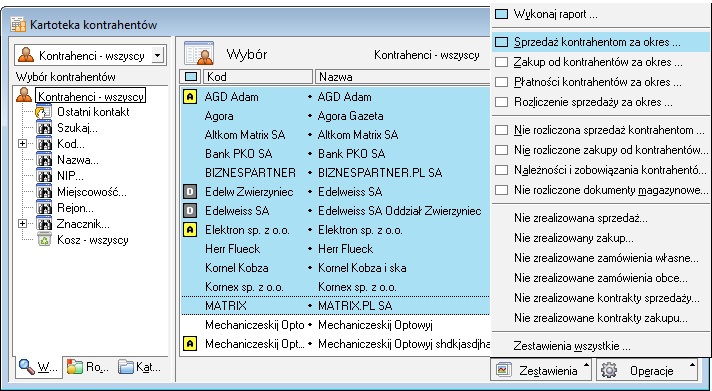Select the Bank PKO SA row
The image size is (712, 391).
tap(336, 154)
